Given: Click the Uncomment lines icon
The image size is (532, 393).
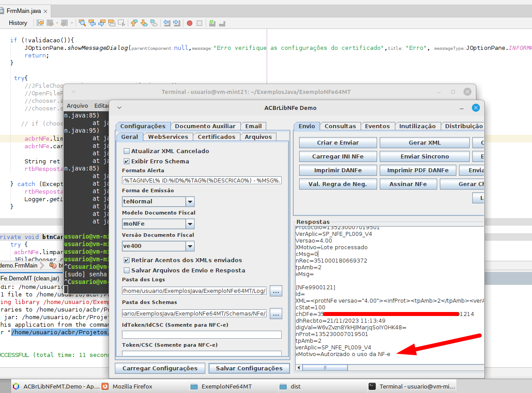Looking at the screenshot, I should click(222, 23).
